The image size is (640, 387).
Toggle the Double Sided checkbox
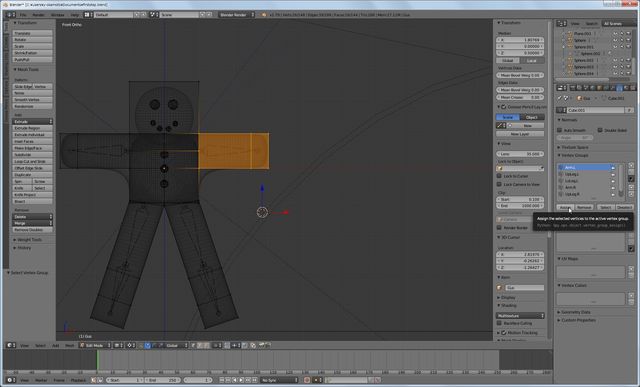click(600, 130)
